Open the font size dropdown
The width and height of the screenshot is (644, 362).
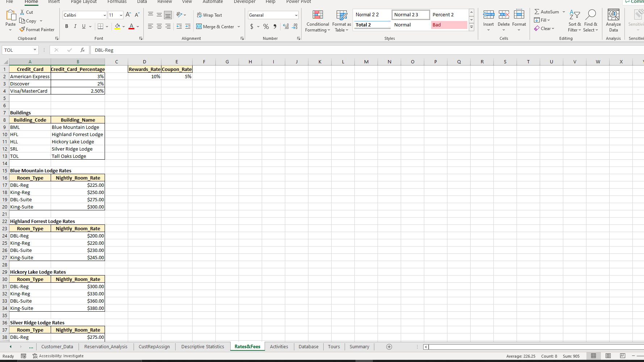pos(121,15)
